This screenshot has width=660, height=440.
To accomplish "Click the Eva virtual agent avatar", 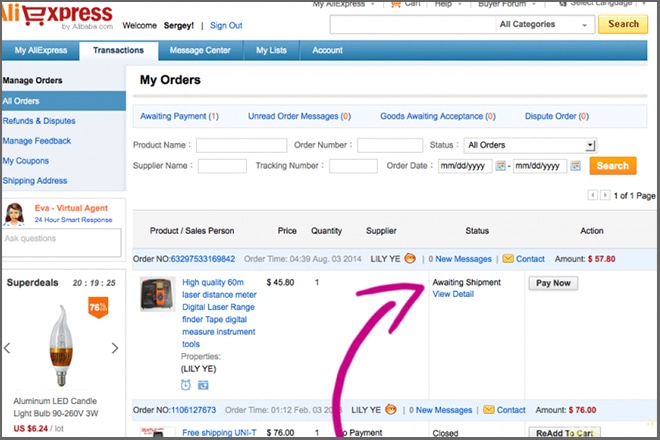I will [x=14, y=214].
